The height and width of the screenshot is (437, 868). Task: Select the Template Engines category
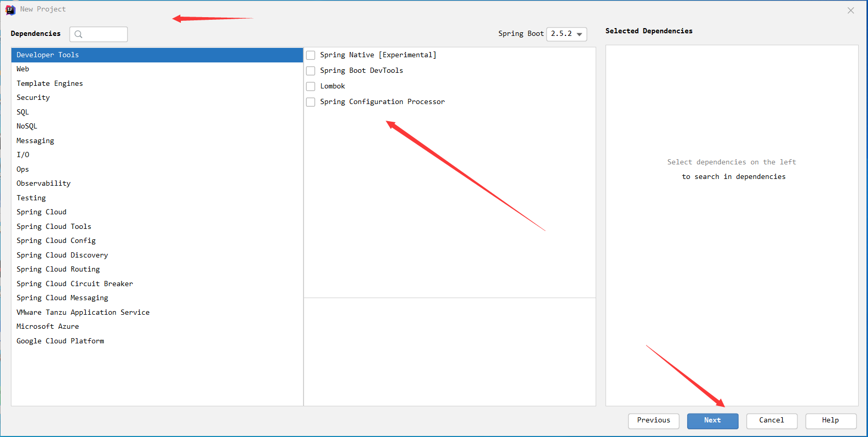(x=50, y=83)
